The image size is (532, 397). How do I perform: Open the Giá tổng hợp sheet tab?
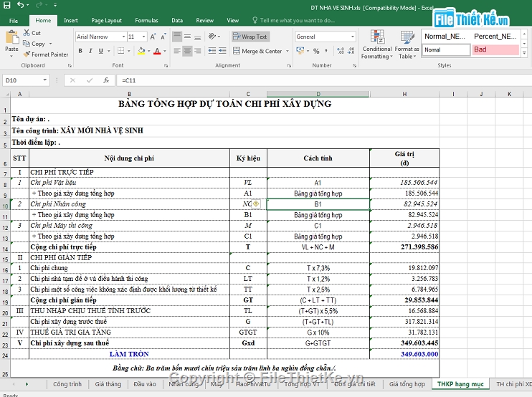[x=407, y=384]
